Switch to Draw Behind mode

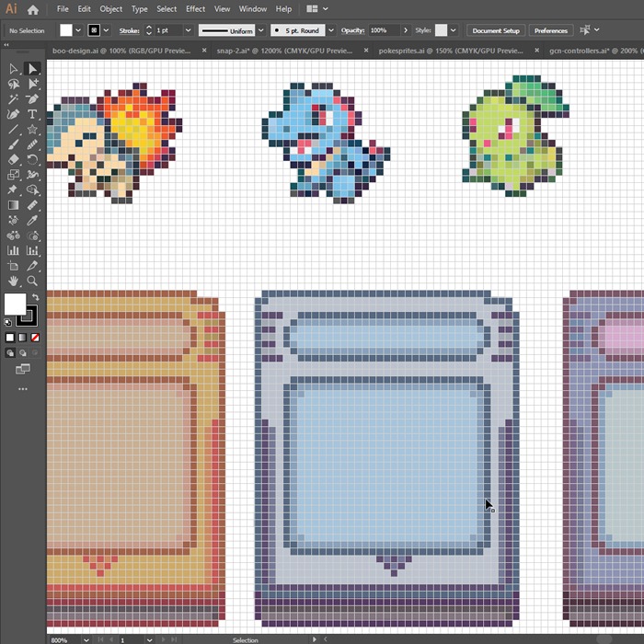tap(23, 352)
